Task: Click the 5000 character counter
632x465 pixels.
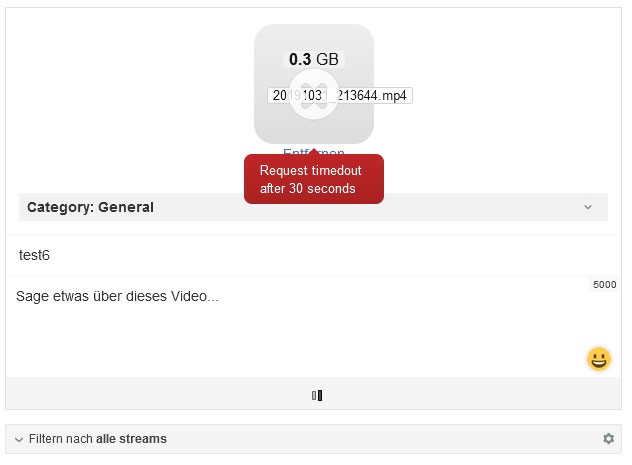Action: pos(604,285)
